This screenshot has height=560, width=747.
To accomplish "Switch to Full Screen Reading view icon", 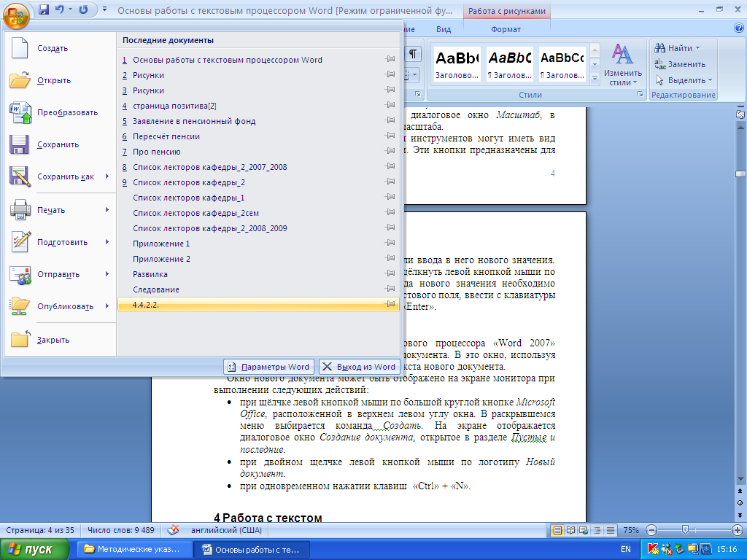I will (x=570, y=530).
